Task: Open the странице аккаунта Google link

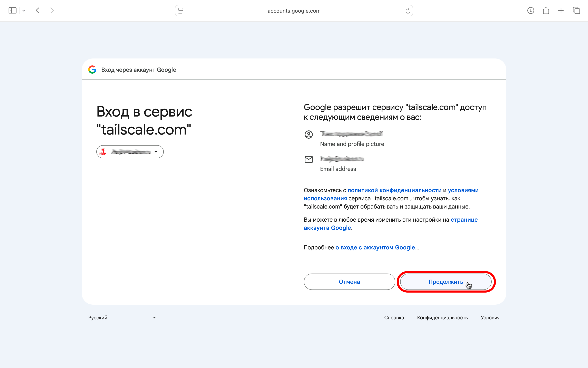Action: point(391,224)
